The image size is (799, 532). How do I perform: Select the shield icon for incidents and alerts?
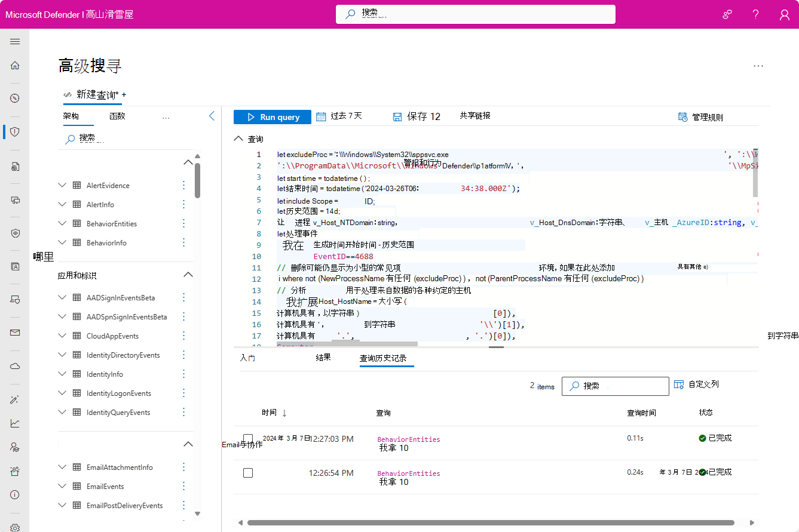(15, 131)
